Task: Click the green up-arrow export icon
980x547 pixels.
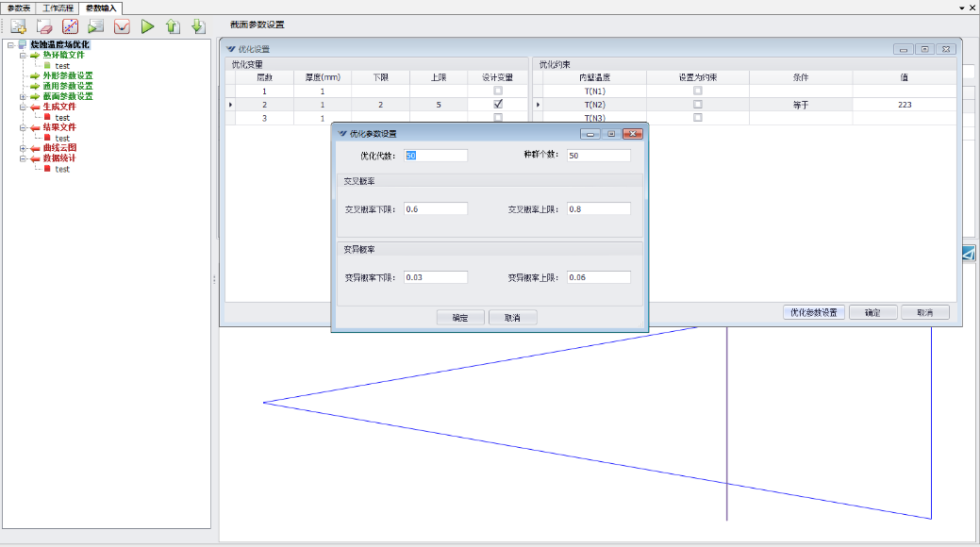Action: coord(173,26)
